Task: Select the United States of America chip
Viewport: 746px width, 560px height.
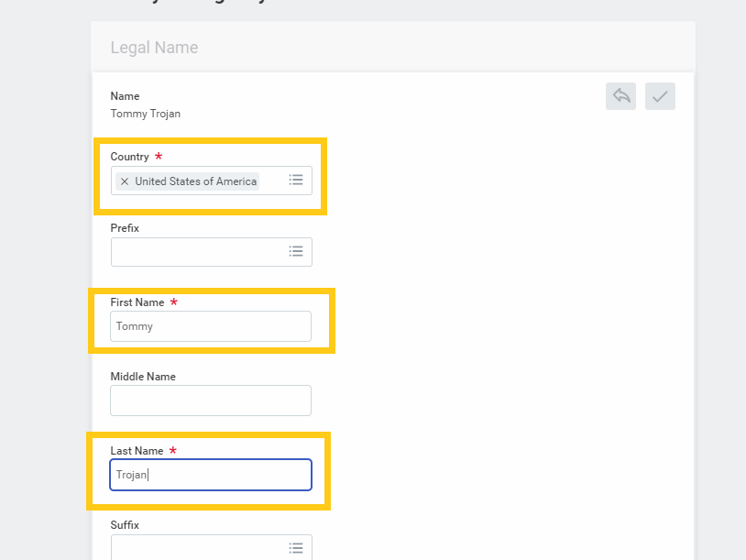Action: pos(188,181)
